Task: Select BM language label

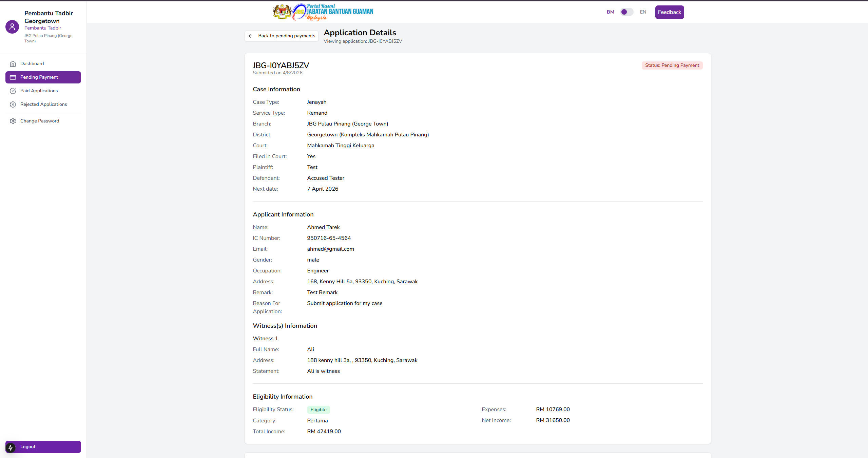Action: (610, 12)
